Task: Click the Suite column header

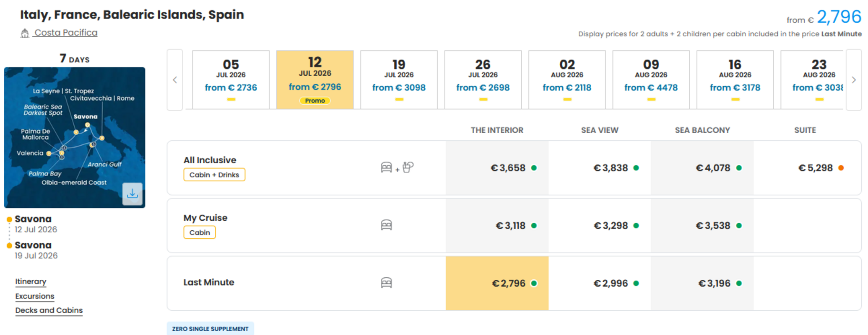Action: 805,130
